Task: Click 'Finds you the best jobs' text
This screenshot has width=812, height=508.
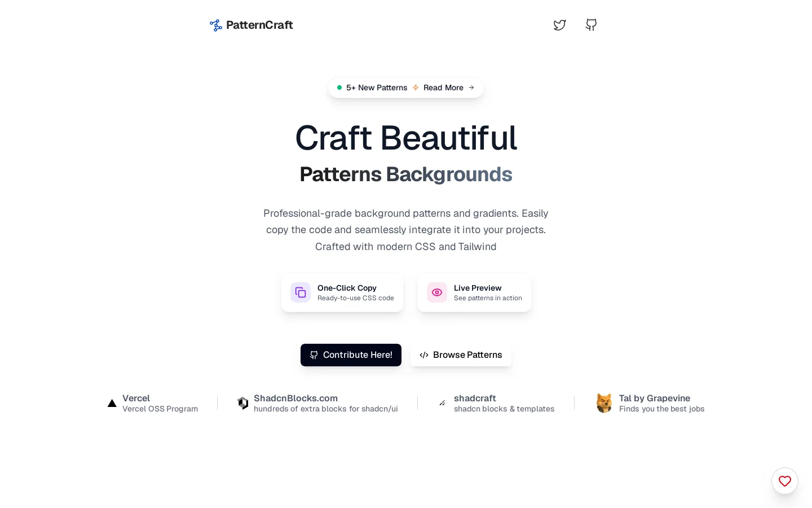Action: point(662,409)
